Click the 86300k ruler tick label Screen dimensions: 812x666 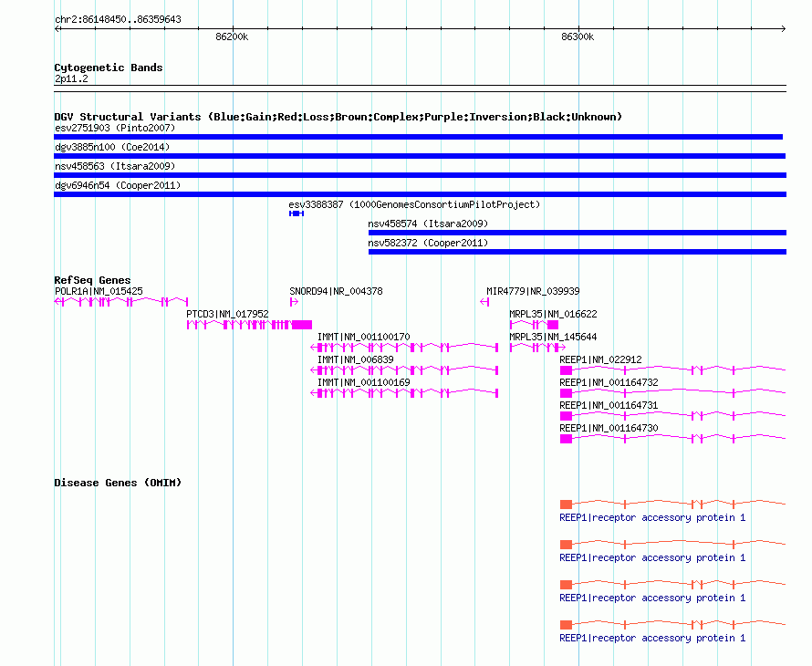578,36
